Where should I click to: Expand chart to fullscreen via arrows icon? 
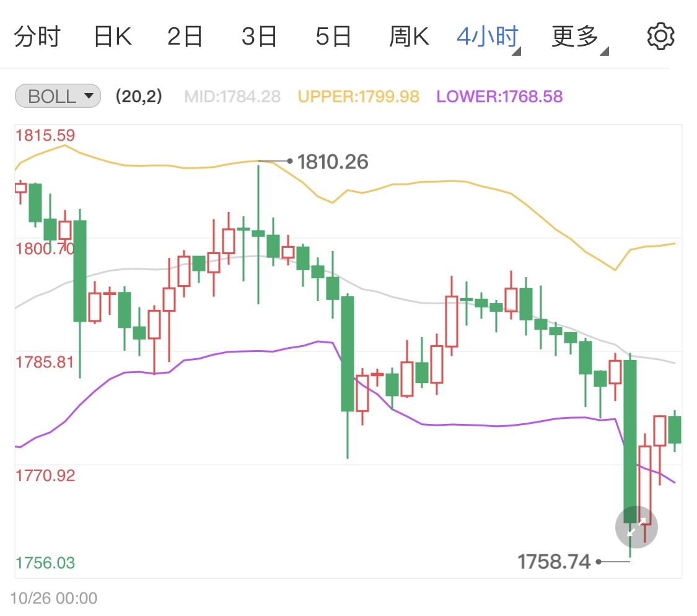click(636, 527)
